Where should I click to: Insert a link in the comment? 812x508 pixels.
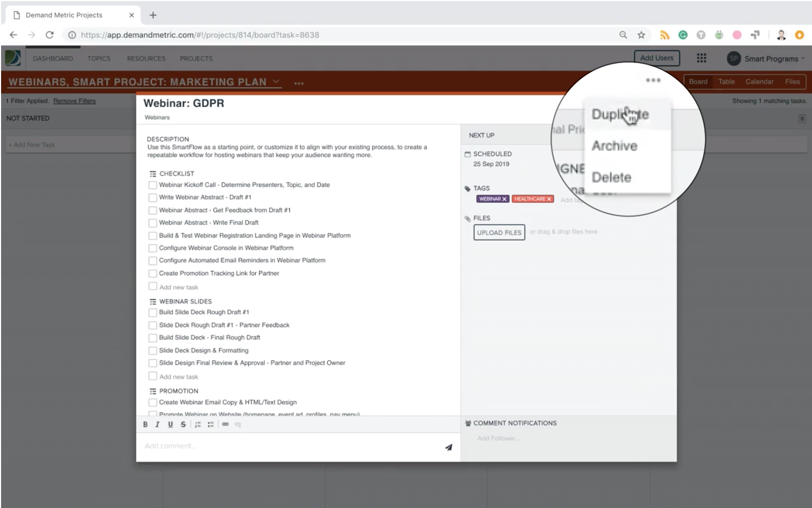coord(225,425)
